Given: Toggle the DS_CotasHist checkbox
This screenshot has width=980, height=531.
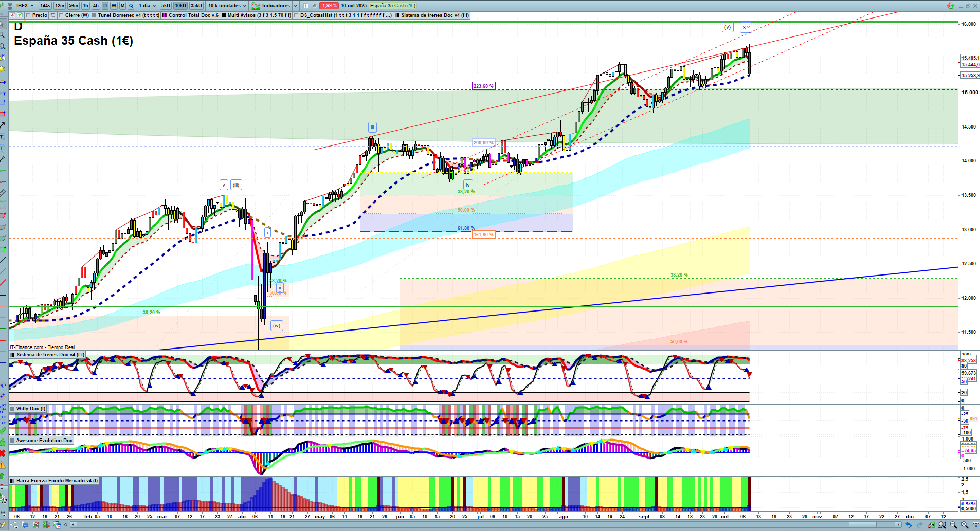Looking at the screenshot, I should [x=297, y=15].
